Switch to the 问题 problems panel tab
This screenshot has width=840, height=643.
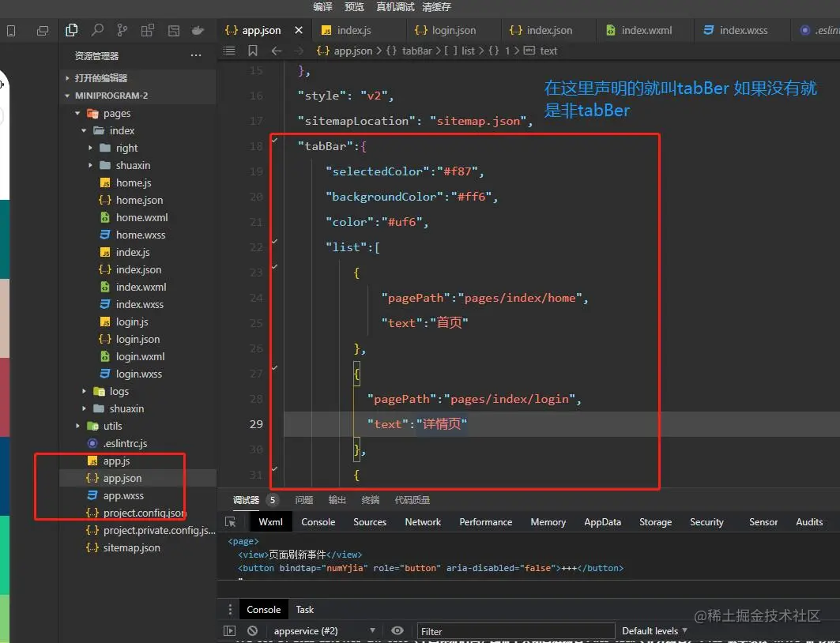tap(303, 500)
